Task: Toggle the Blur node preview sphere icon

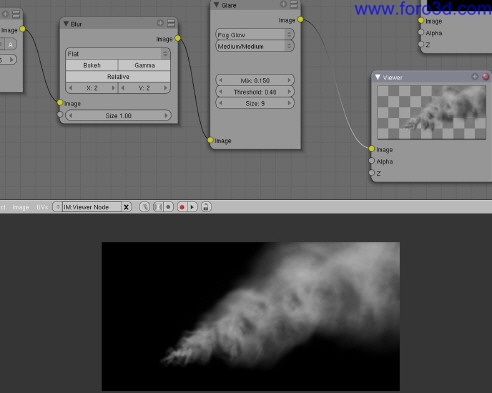Action: click(160, 23)
